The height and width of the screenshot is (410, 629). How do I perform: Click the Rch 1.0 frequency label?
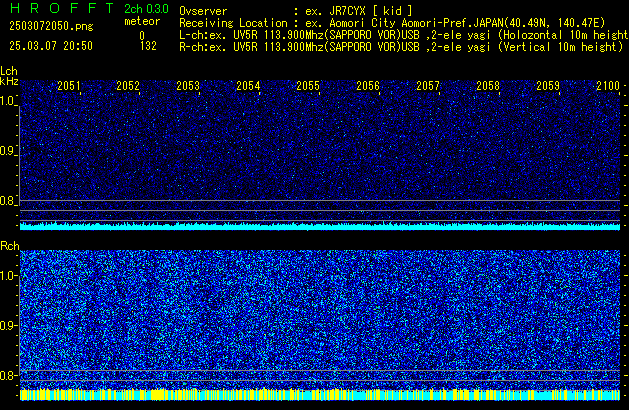8,276
